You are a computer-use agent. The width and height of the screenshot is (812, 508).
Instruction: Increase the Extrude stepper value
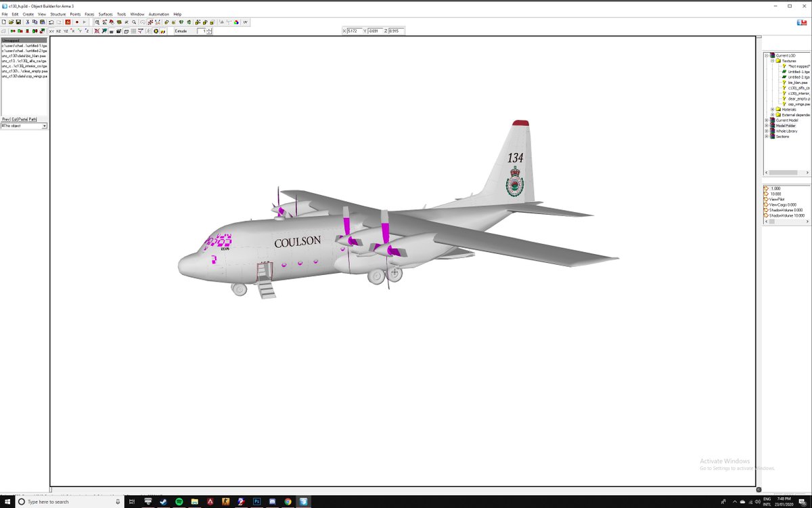pyautogui.click(x=210, y=29)
